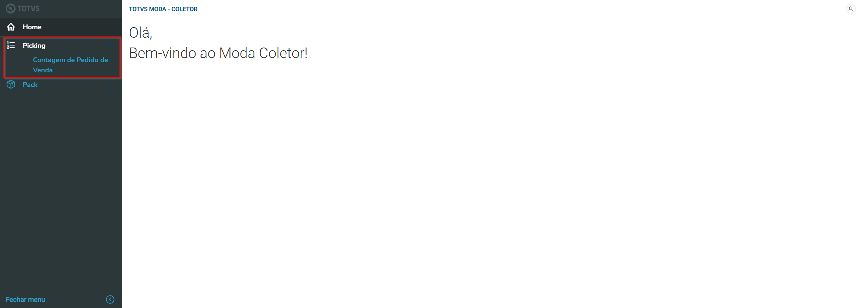Click the TOTVS circular logo icon
This screenshot has height=308, width=868.
pyautogui.click(x=11, y=8)
